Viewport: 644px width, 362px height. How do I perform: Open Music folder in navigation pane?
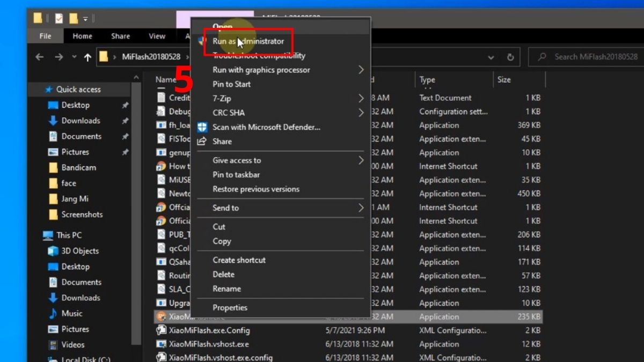[71, 313]
